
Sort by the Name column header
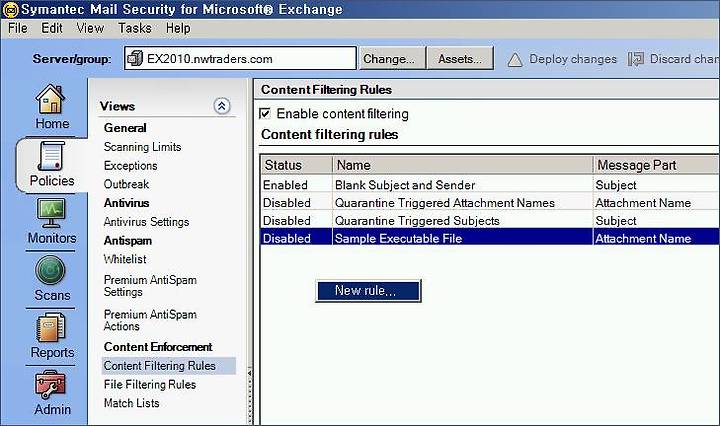[462, 165]
